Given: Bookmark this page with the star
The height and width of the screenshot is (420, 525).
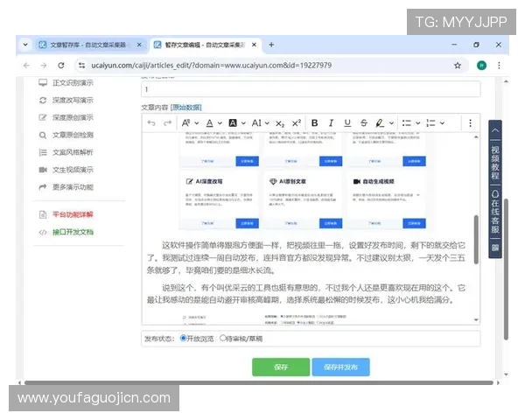Looking at the screenshot, I should click(458, 66).
